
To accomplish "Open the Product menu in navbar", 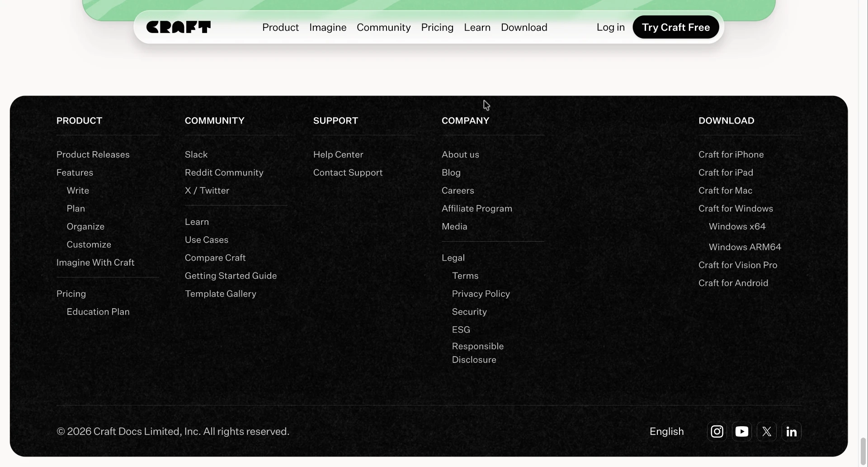I will click(280, 27).
